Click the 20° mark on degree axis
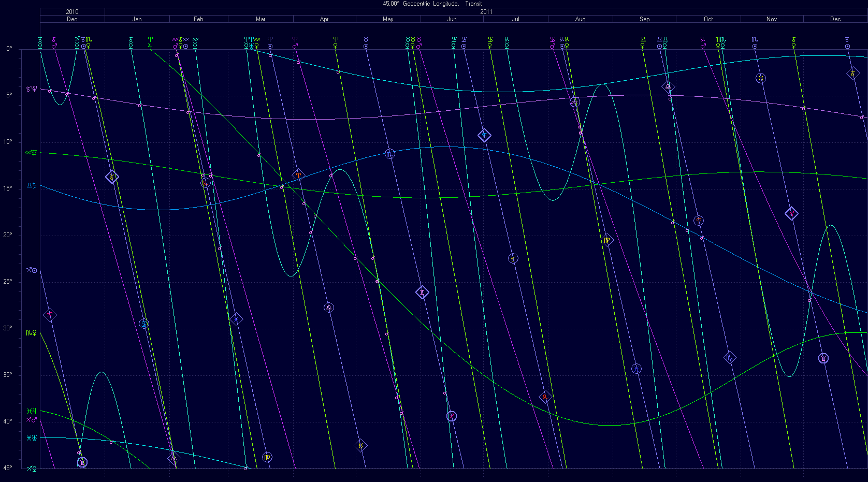 point(9,235)
